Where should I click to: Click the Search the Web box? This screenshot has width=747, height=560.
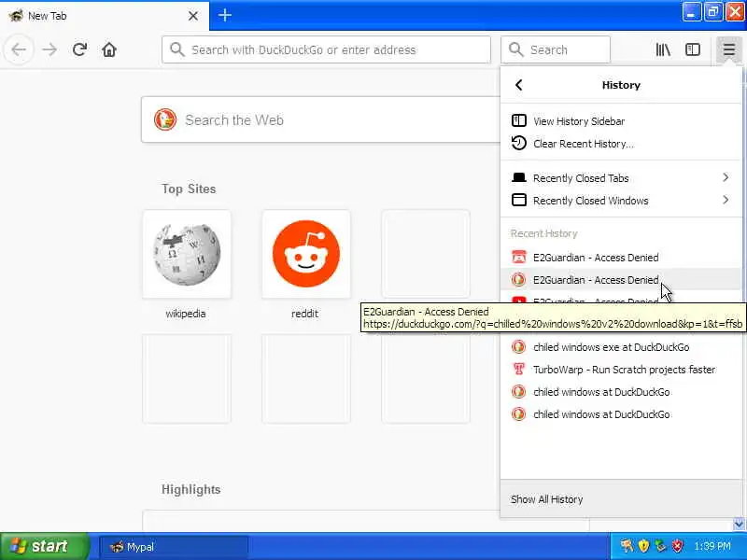[320, 120]
